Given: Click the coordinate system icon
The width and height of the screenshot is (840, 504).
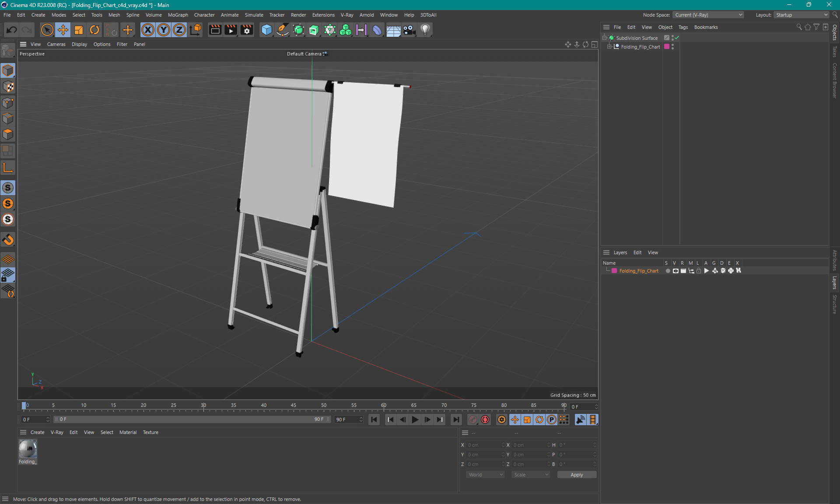Looking at the screenshot, I should [196, 30].
